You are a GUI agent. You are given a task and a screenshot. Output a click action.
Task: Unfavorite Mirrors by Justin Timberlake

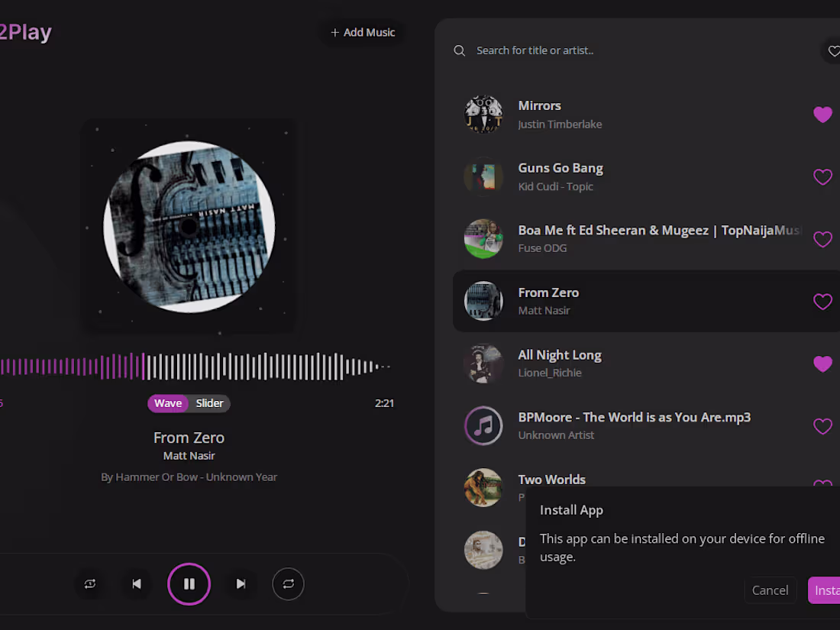pyautogui.click(x=822, y=115)
